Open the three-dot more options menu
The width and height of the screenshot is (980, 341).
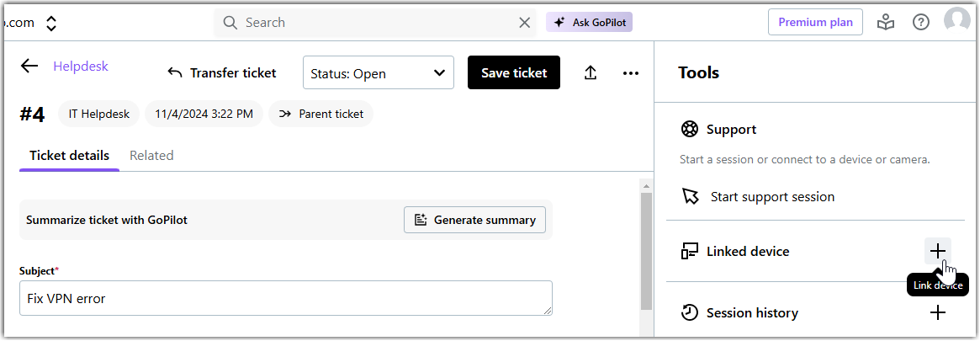[631, 73]
